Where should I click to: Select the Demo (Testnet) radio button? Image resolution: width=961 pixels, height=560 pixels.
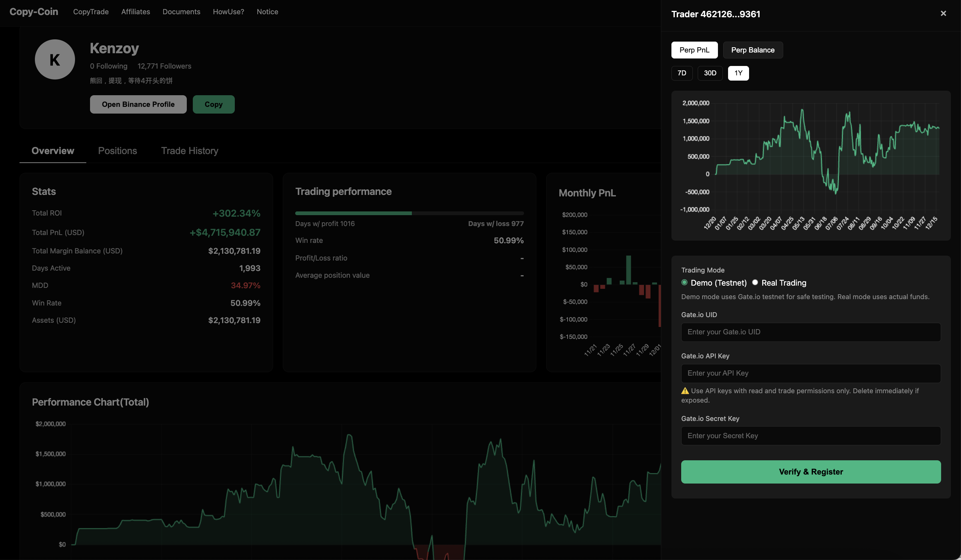coord(684,282)
